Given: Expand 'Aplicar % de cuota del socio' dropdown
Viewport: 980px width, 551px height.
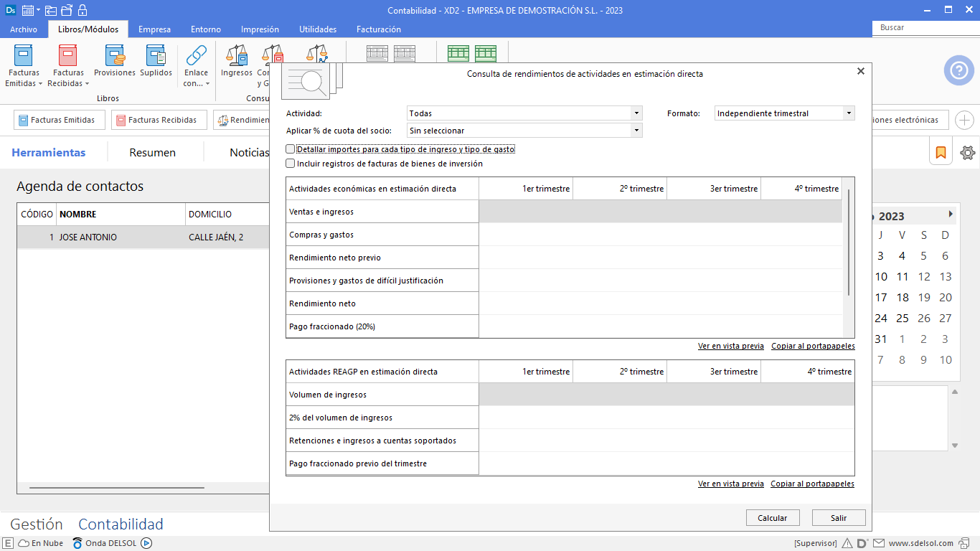Looking at the screenshot, I should 636,131.
